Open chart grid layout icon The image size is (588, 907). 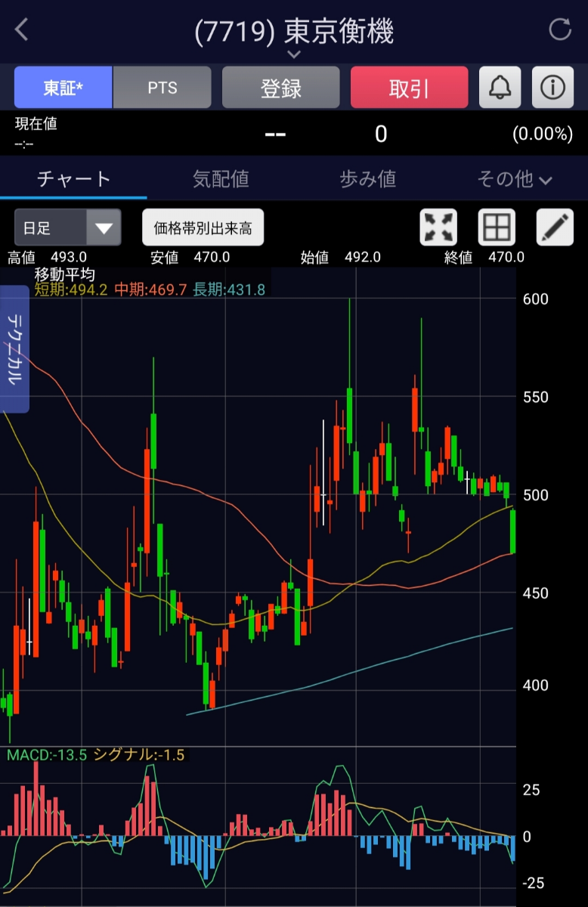pyautogui.click(x=497, y=227)
